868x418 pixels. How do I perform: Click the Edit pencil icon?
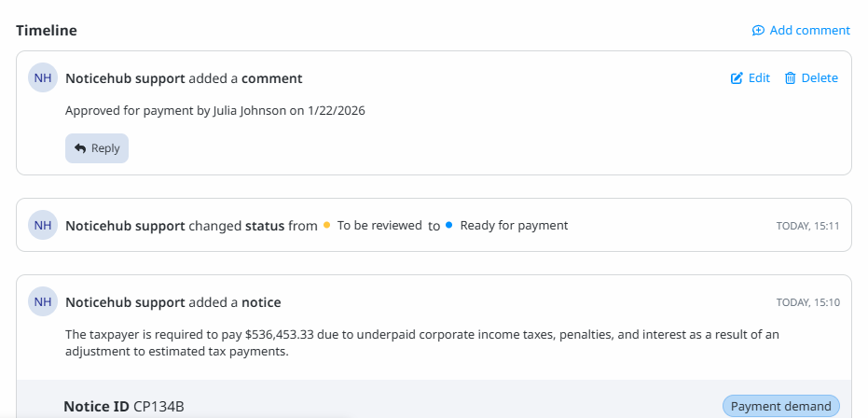pos(737,78)
